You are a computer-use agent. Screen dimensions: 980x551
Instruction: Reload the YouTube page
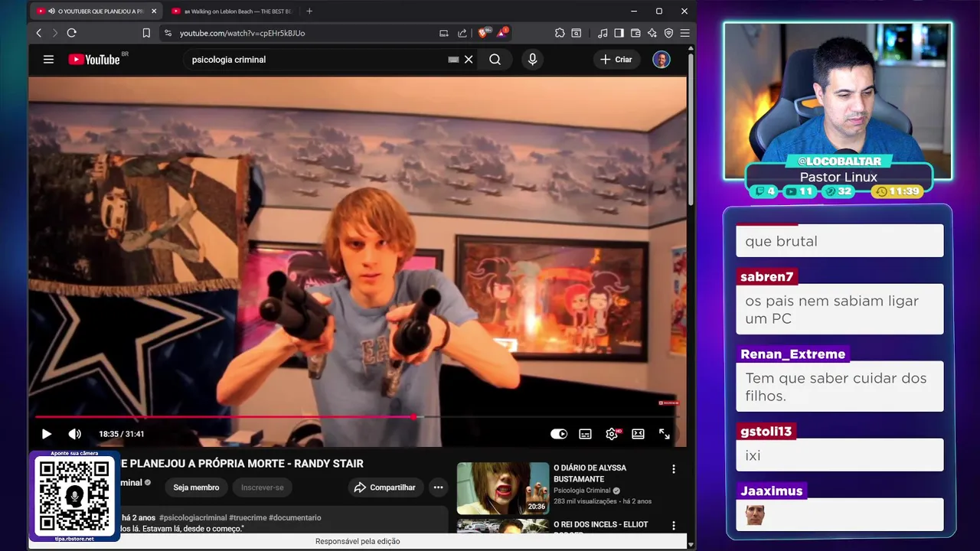pyautogui.click(x=71, y=33)
